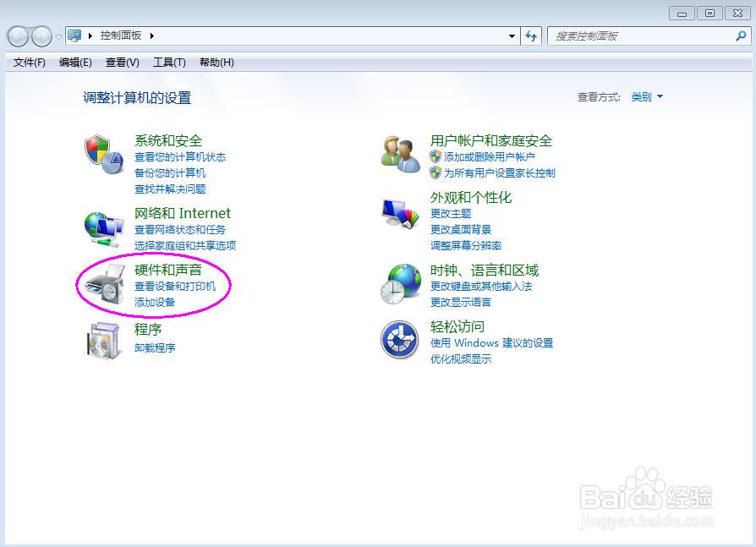Open the 编辑(E) menu
The image size is (756, 547).
(x=75, y=63)
